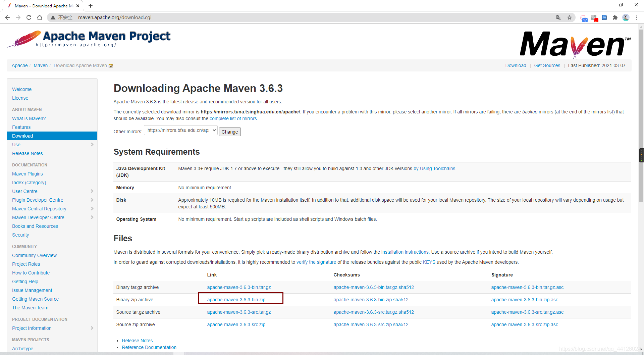The width and height of the screenshot is (644, 355).
Task: Open Getting Maven Source sidebar link
Action: (35, 299)
